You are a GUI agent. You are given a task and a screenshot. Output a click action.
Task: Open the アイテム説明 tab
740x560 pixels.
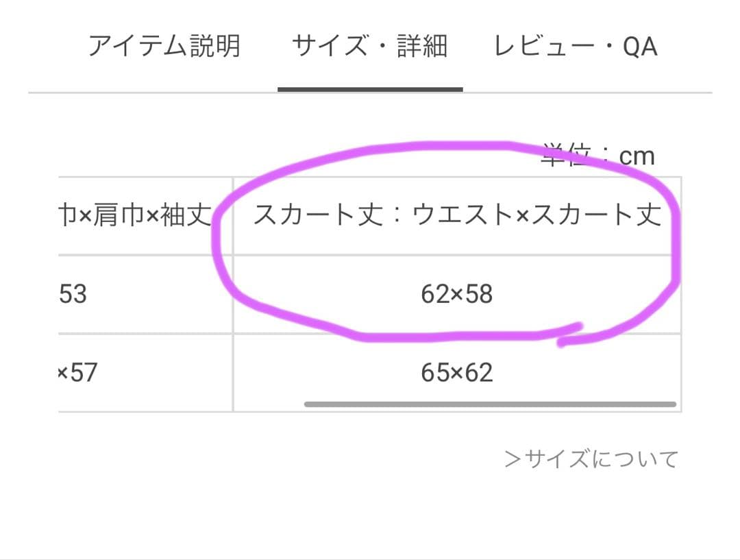pyautogui.click(x=164, y=47)
